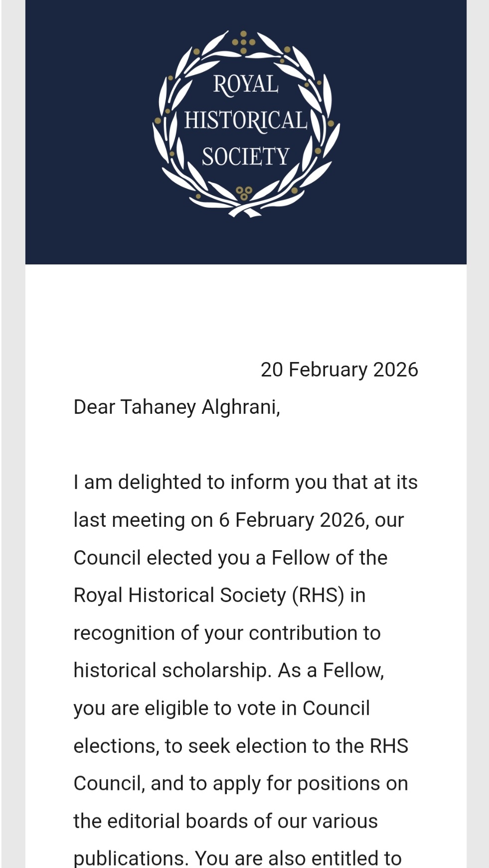Click the line 'Council, and to apply for positions on'
The height and width of the screenshot is (868, 489).
241,783
